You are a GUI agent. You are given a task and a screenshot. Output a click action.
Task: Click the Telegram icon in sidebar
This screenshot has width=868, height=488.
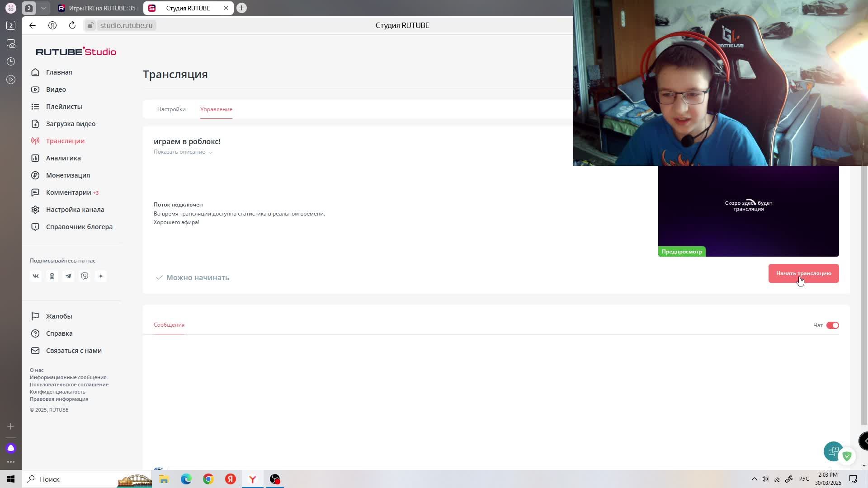point(68,276)
